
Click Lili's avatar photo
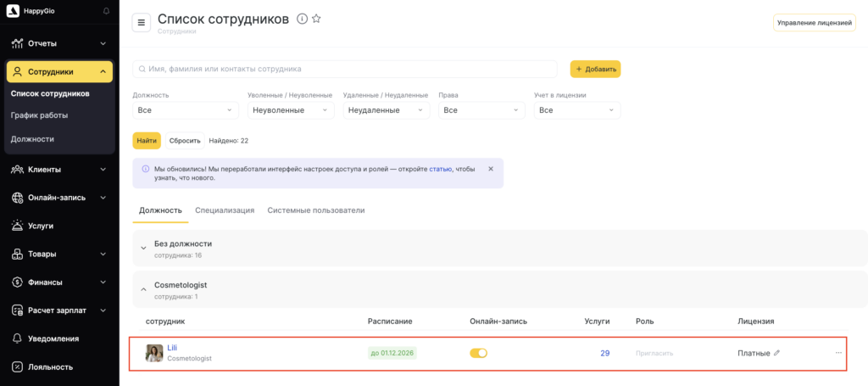tap(154, 353)
